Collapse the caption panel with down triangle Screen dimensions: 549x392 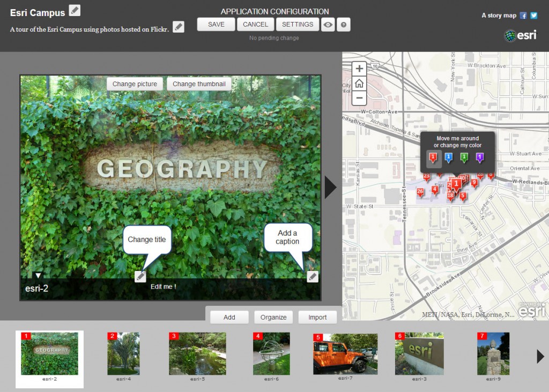point(38,276)
